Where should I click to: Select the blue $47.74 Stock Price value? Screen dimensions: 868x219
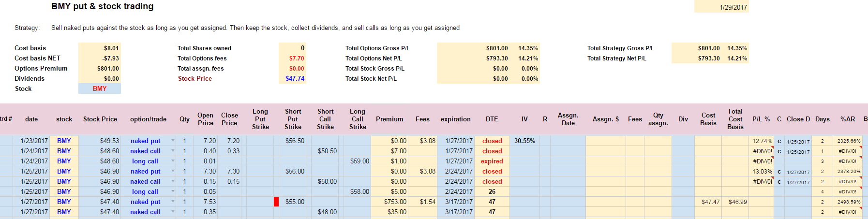[x=292, y=78]
